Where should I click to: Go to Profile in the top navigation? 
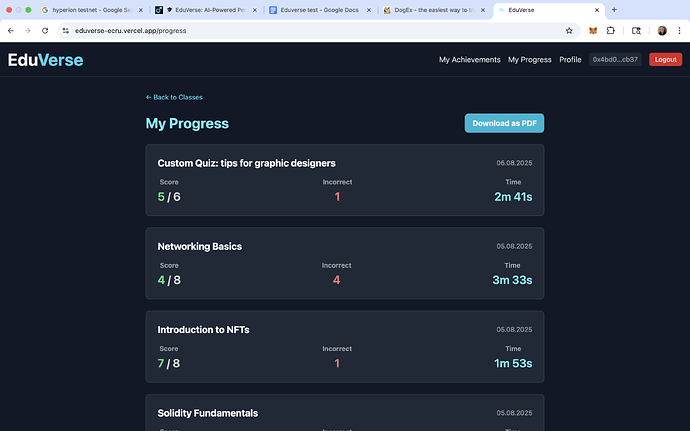coord(570,60)
